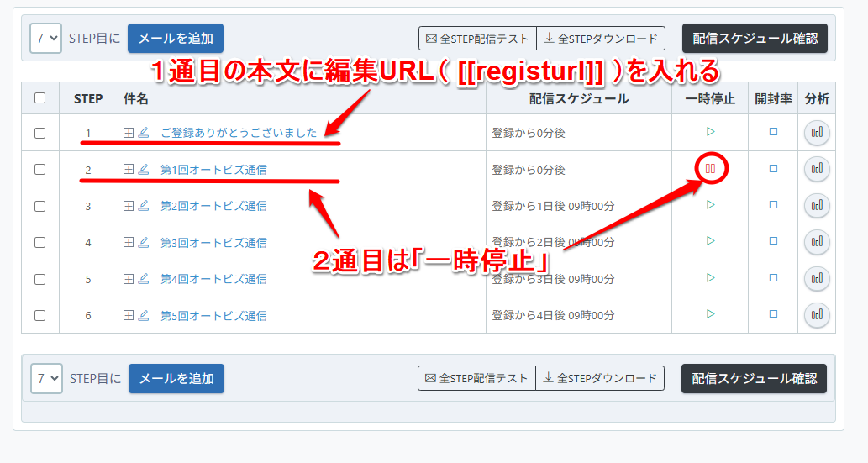Check the box for STEP 2 row

39,170
